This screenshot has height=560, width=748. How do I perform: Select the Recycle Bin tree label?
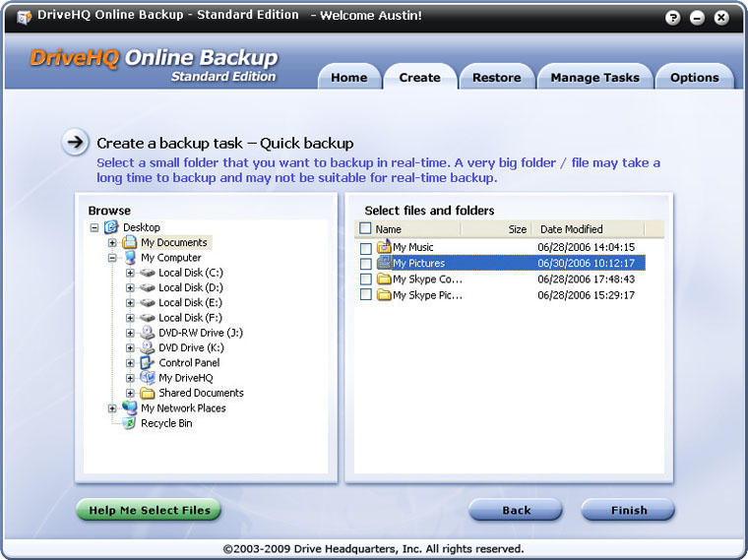pos(166,423)
